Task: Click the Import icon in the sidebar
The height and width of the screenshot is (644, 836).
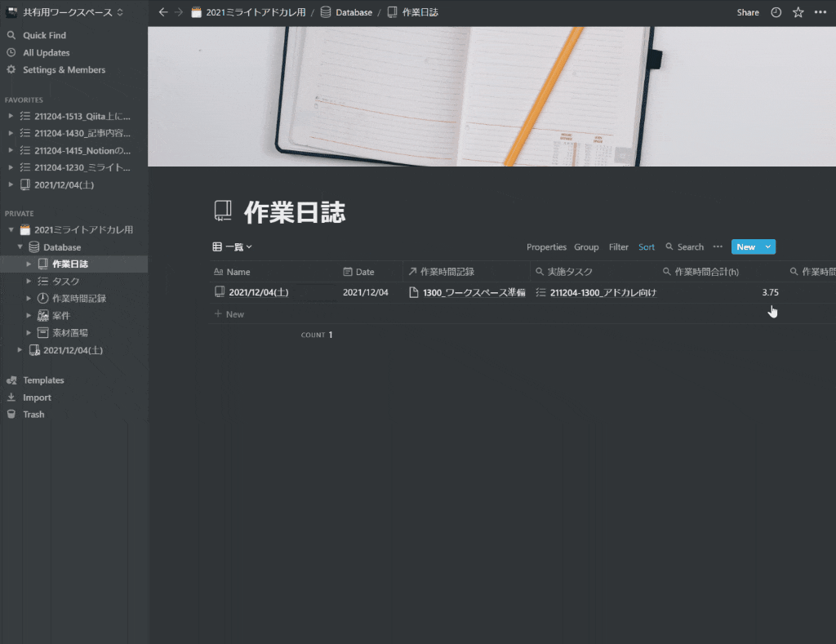Action: [11, 398]
